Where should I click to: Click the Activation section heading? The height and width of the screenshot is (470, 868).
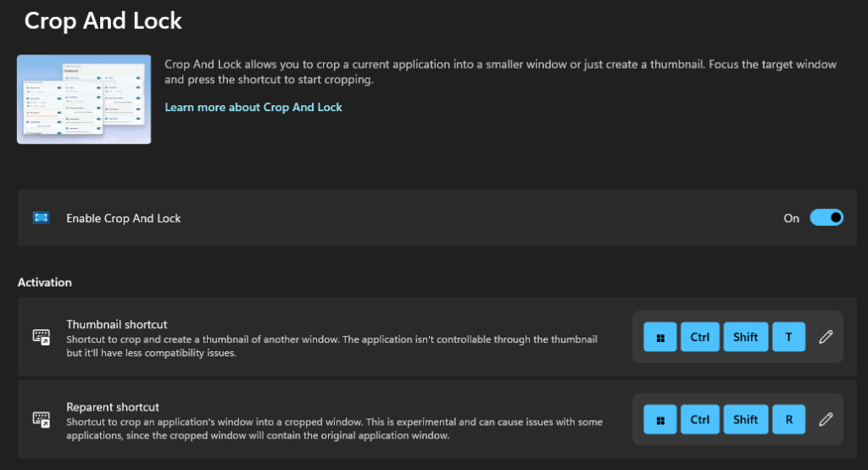click(x=45, y=282)
